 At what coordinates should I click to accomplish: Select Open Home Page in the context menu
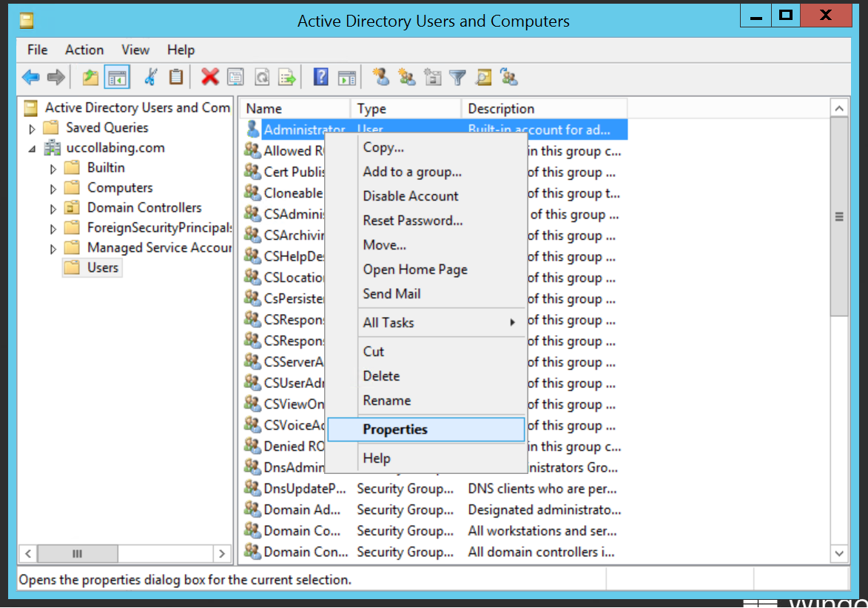(x=425, y=270)
